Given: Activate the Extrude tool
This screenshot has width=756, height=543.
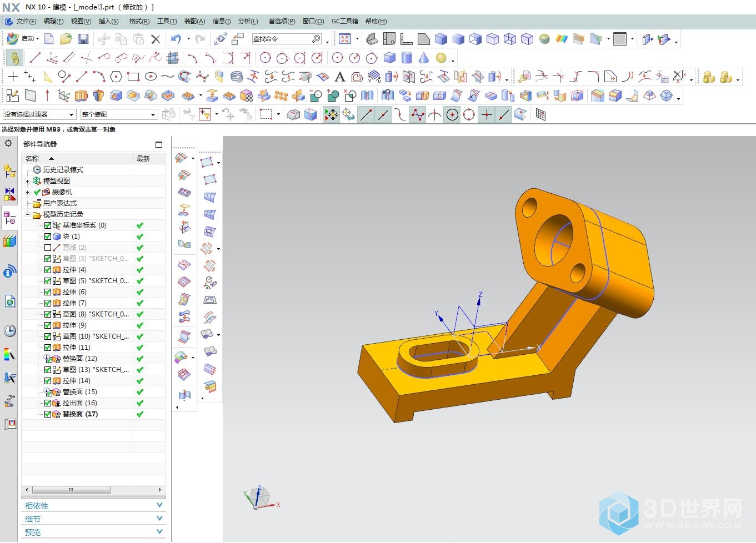Looking at the screenshot, I should [82, 95].
